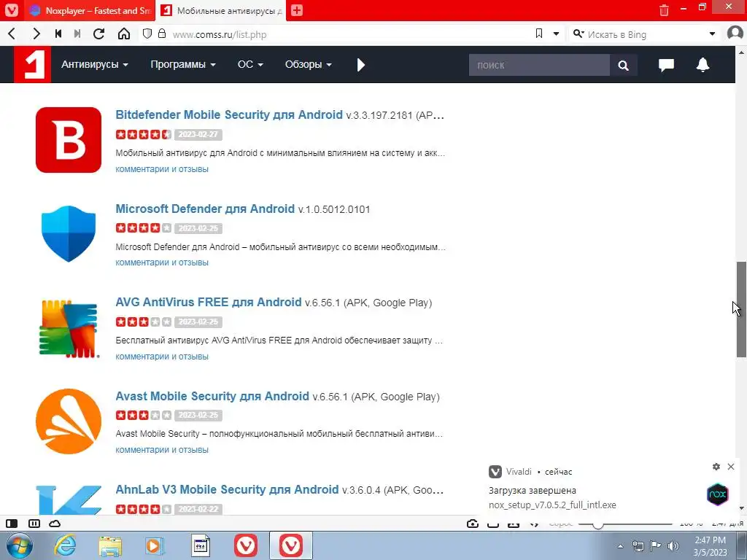Dismiss the Vivaldi download notification

pos(731,467)
